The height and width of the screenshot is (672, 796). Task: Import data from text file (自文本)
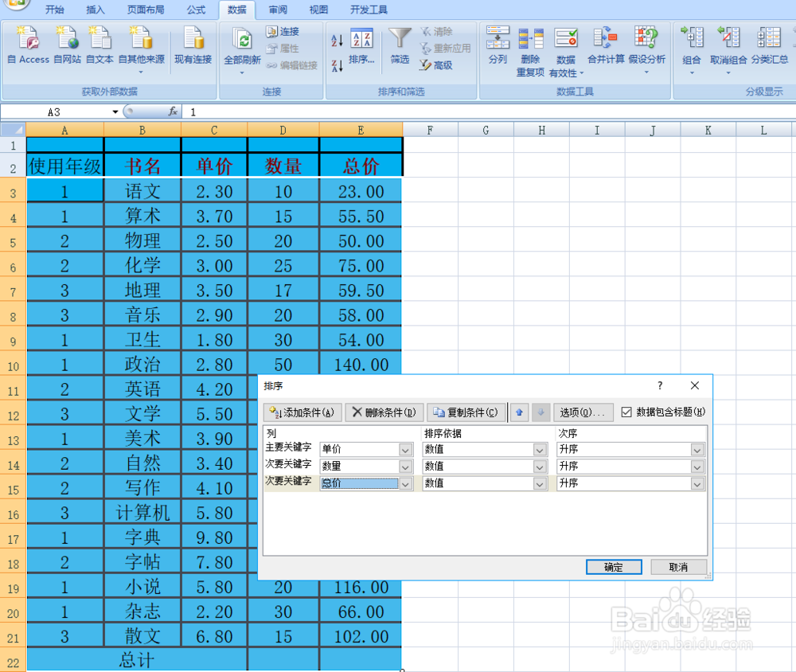(x=99, y=45)
